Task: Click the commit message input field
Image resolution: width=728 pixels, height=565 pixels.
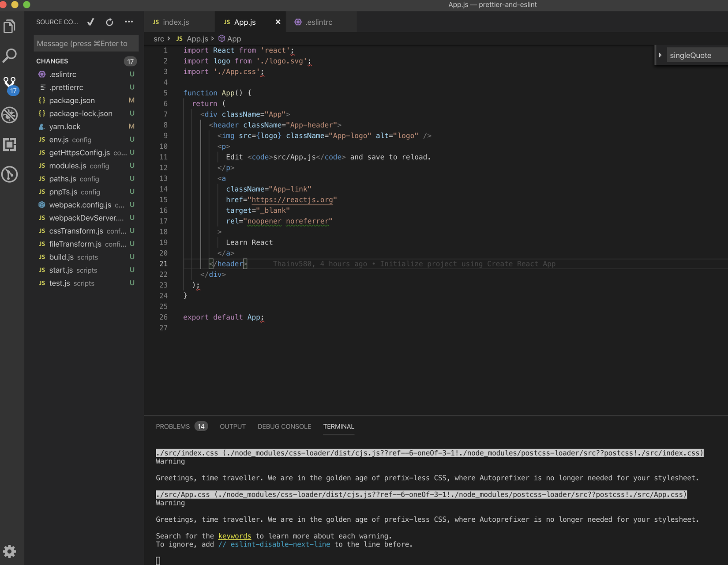Action: pyautogui.click(x=86, y=44)
